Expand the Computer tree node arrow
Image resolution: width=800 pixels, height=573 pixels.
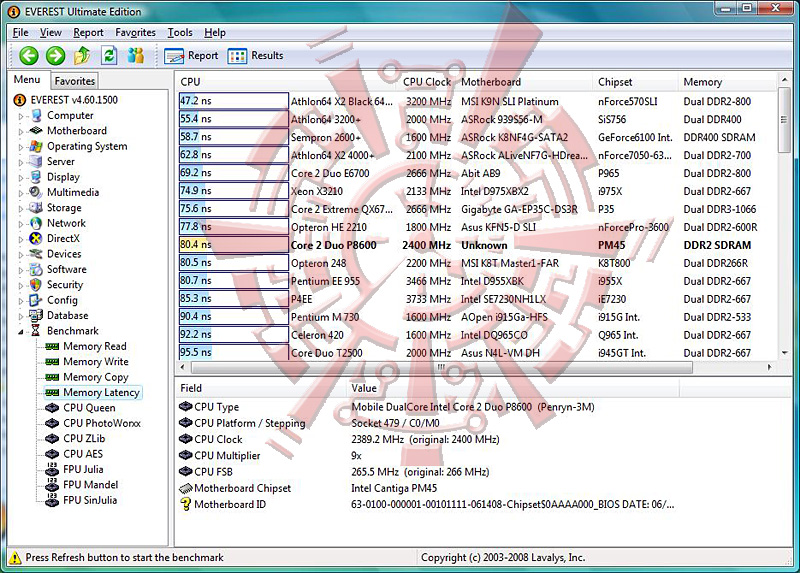[21, 116]
